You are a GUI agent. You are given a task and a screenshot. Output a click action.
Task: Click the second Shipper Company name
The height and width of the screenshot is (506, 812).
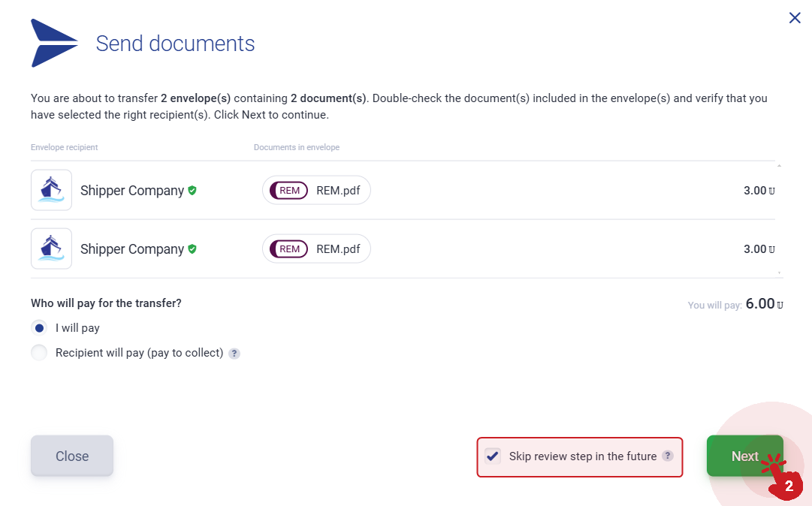pyautogui.click(x=132, y=248)
